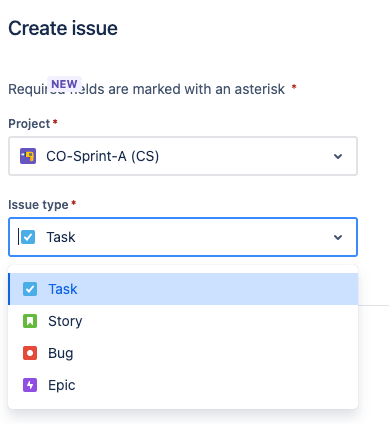Click the required fields asterisk notice text
The height and width of the screenshot is (424, 389).
[x=147, y=89]
